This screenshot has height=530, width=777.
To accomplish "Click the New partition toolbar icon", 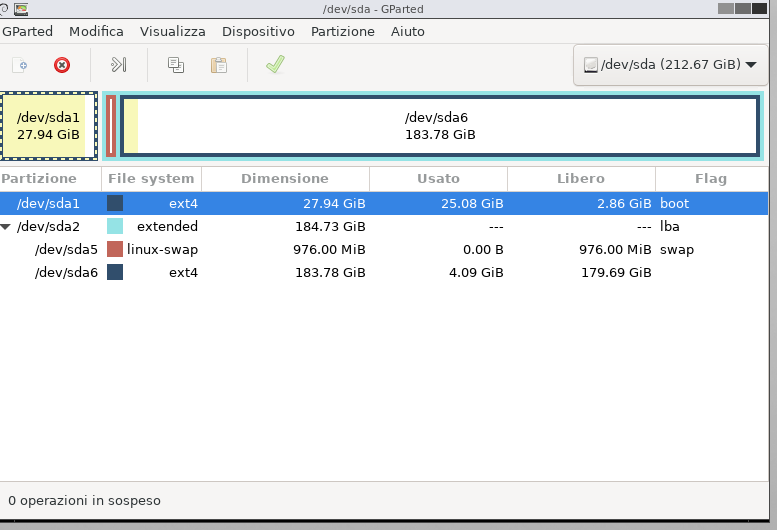I will point(19,65).
